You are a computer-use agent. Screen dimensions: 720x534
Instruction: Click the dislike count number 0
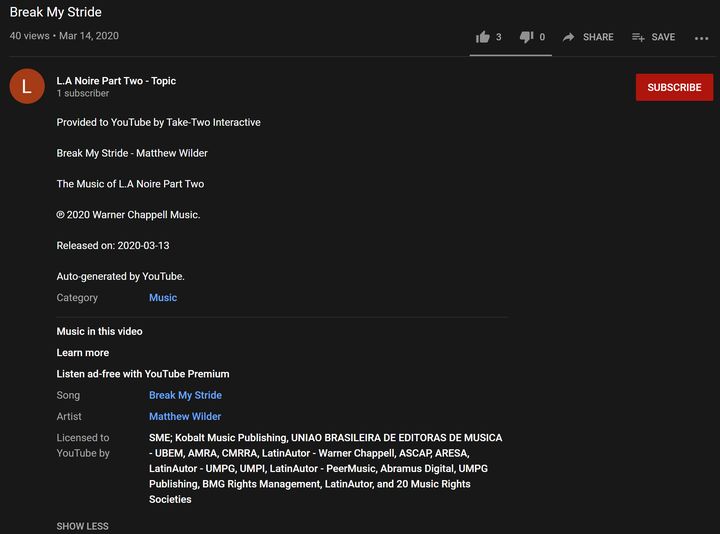(542, 37)
